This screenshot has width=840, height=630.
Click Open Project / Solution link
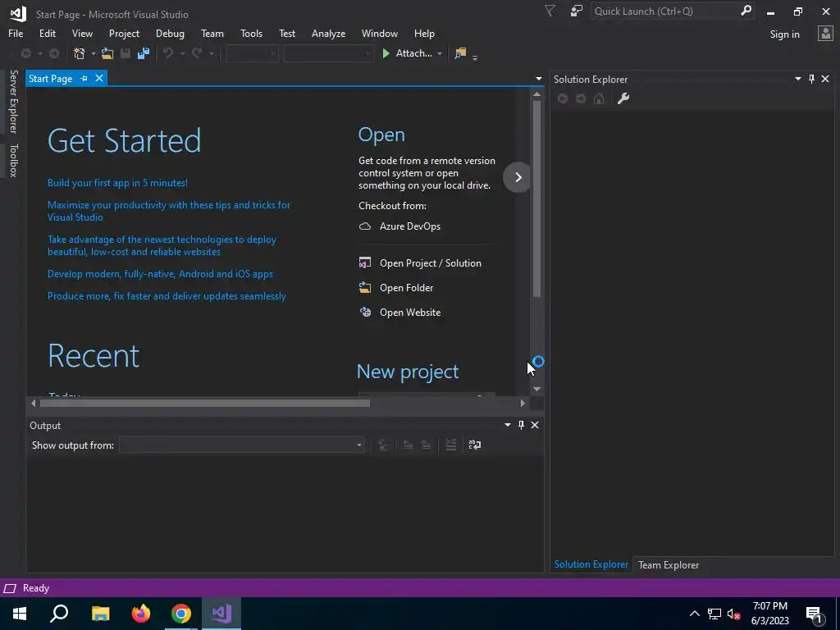(430, 263)
